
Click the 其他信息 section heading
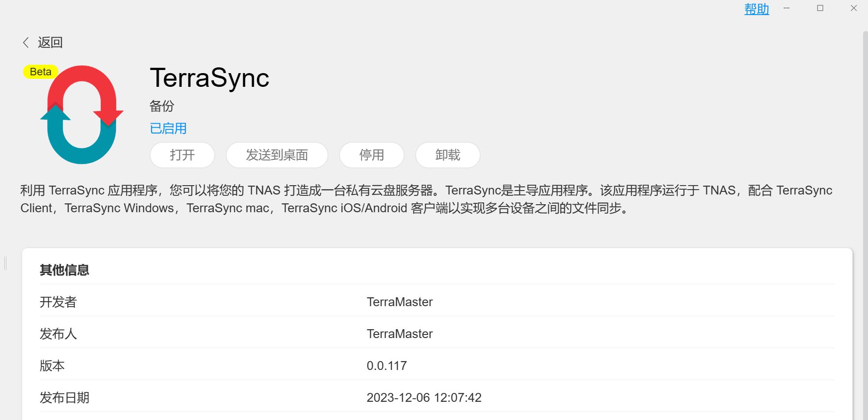[x=65, y=270]
